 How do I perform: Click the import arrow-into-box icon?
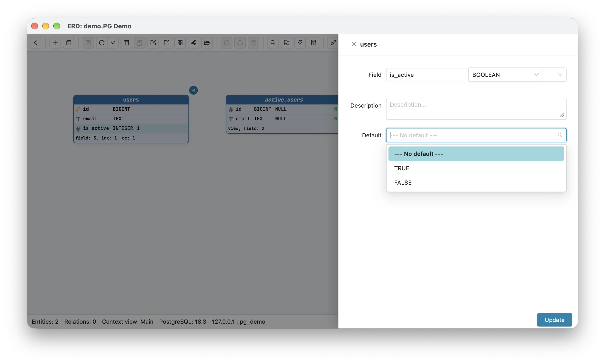click(153, 43)
